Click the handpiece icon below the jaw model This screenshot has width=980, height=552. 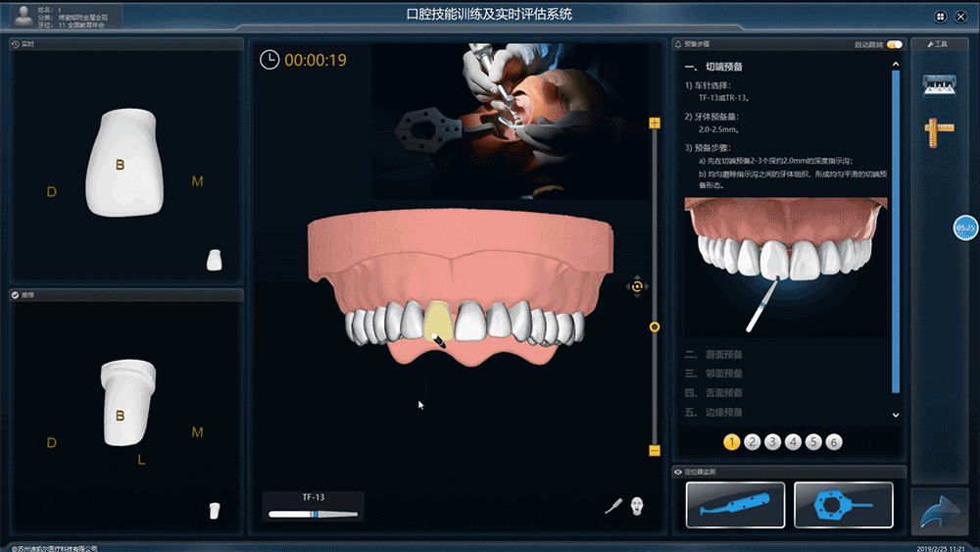(x=612, y=507)
